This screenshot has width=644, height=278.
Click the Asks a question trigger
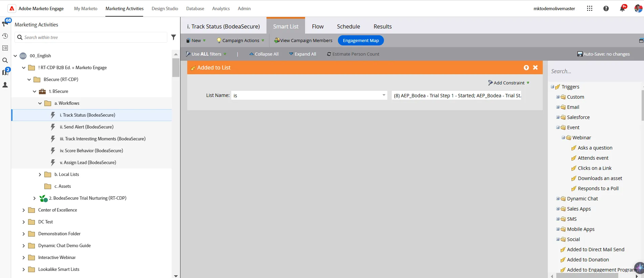[595, 148]
